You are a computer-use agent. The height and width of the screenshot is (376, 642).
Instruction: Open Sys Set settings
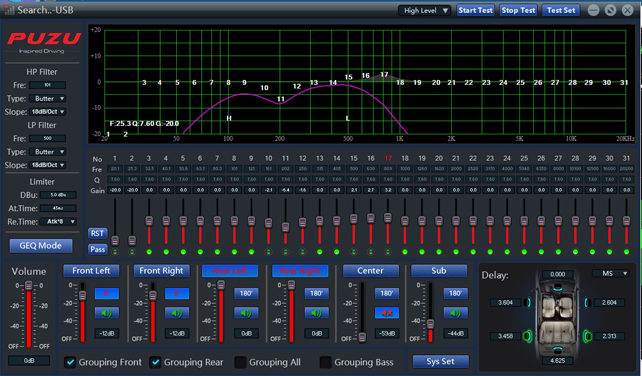pos(440,361)
